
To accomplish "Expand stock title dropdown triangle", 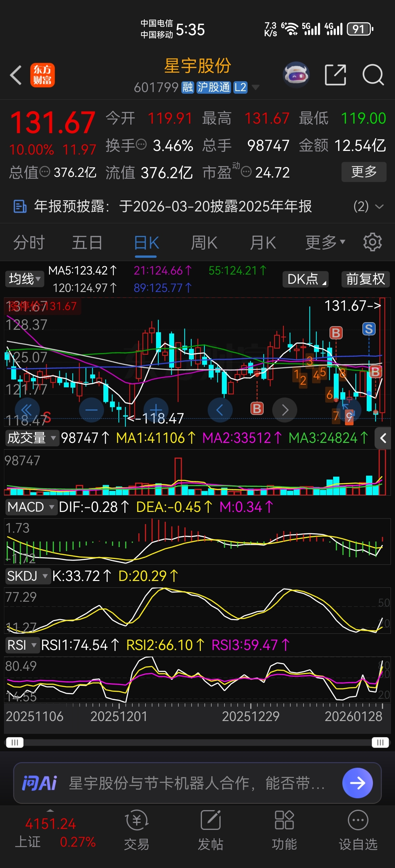I will click(256, 87).
